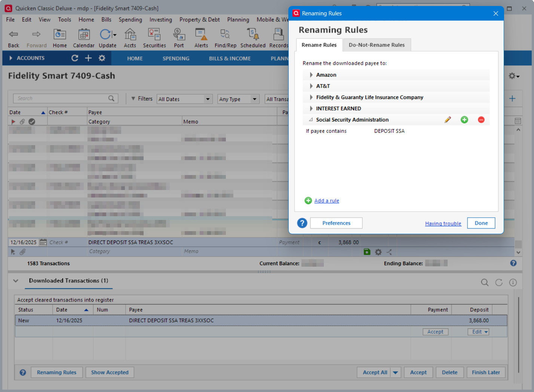Click the register Search field
This screenshot has height=392, width=534.
pos(65,98)
